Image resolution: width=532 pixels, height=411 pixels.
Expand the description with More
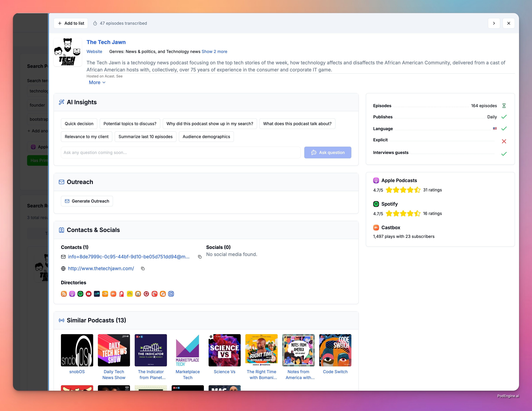click(x=97, y=82)
